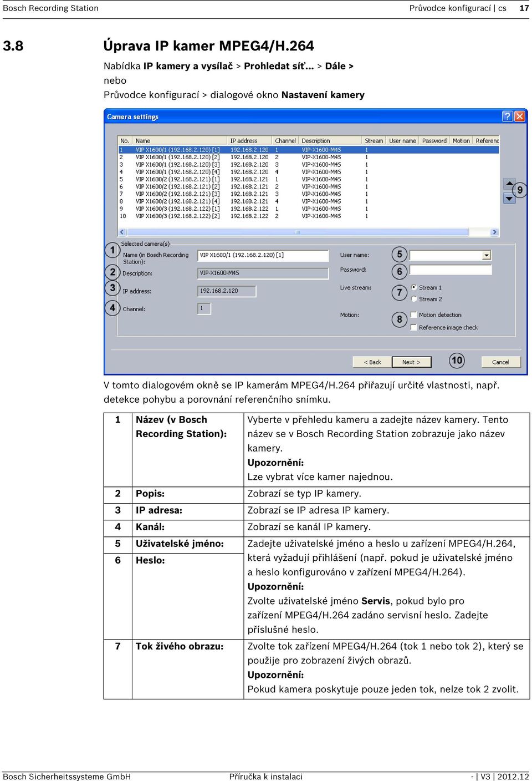
Task: Enable Reference image check checkbox
Action: (413, 327)
